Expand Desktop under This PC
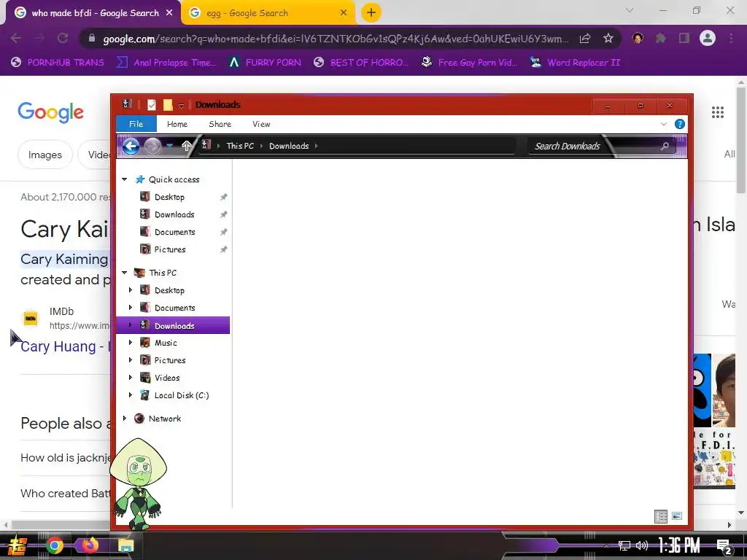 (x=131, y=290)
